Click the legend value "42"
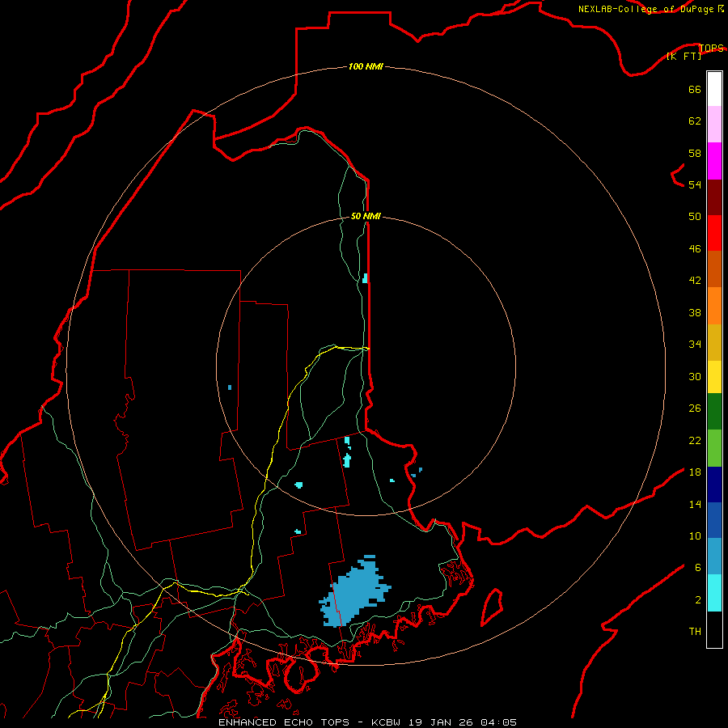This screenshot has height=728, width=728. point(695,281)
